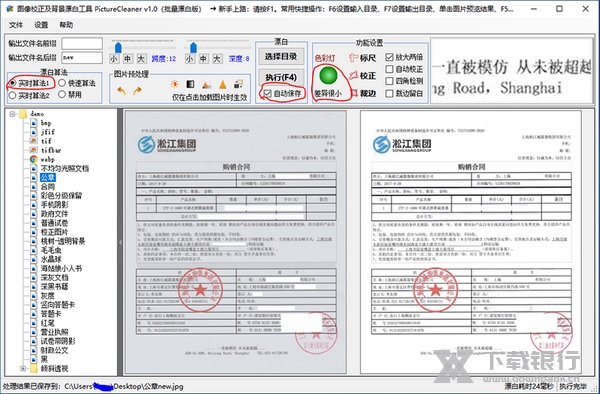Viewport: 600px width, 394px height.
Task: Uncheck the 放大两倍 checkbox
Action: [390, 57]
